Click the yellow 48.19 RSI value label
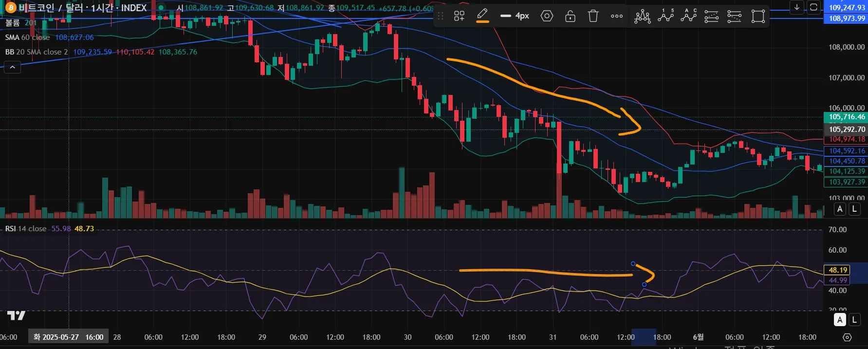This screenshot has height=349, width=868. (x=837, y=270)
